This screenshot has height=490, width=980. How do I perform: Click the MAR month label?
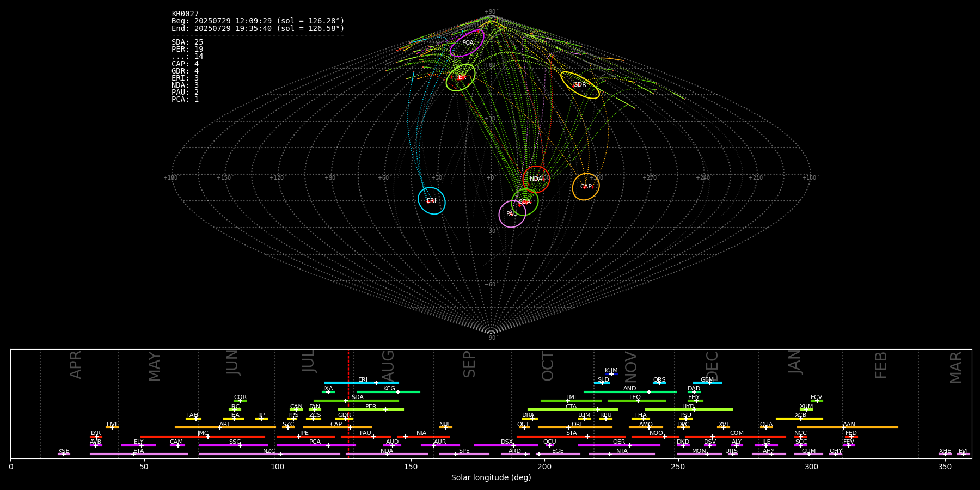coord(956,367)
